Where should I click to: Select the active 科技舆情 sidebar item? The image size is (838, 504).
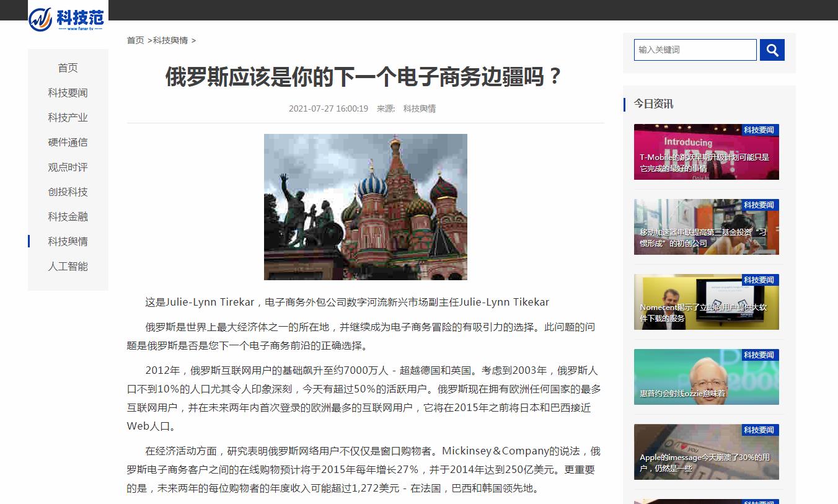click(68, 242)
